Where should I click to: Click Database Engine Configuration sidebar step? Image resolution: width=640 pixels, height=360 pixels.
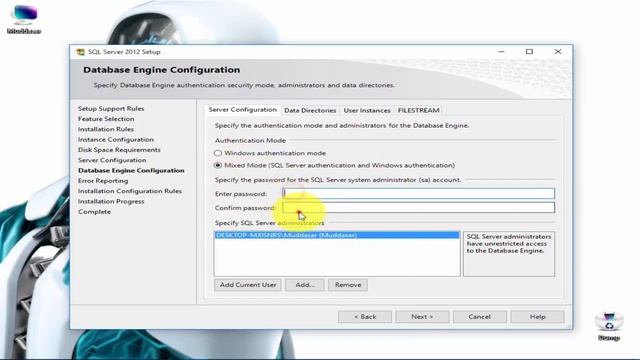131,170
